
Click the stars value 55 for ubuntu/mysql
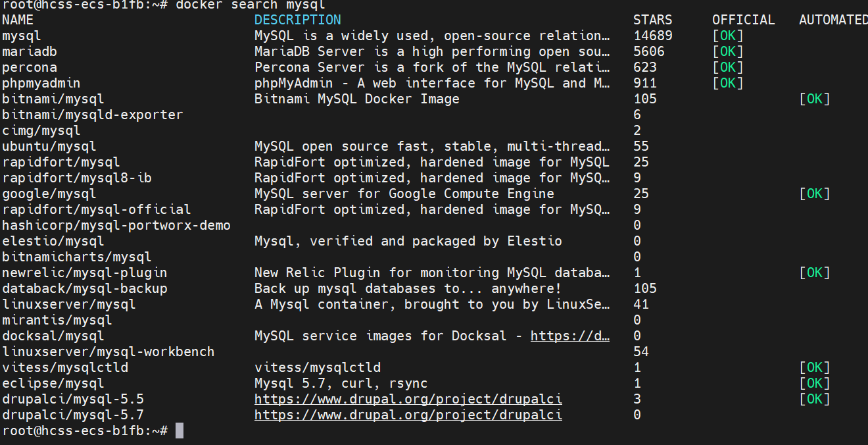(x=641, y=147)
